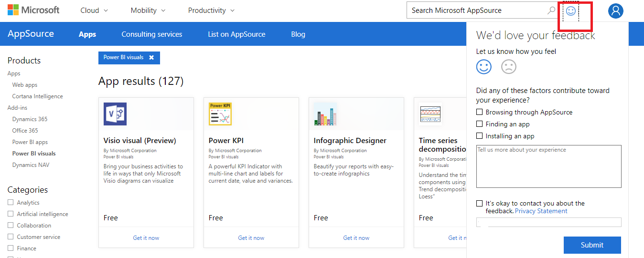
Task: Get it now for Infographic Designer
Action: pyautogui.click(x=356, y=237)
